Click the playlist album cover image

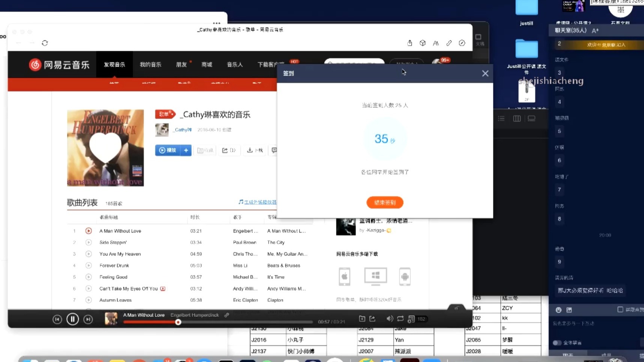click(105, 148)
